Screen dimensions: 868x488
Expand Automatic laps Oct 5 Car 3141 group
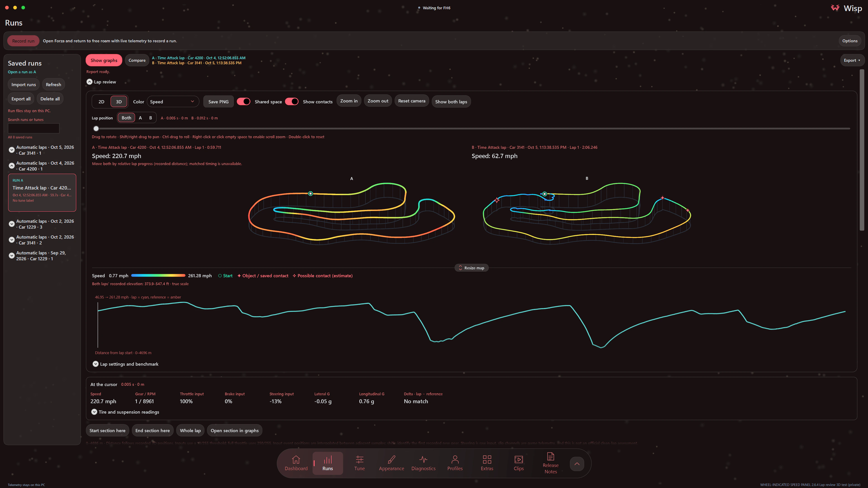[x=12, y=150]
